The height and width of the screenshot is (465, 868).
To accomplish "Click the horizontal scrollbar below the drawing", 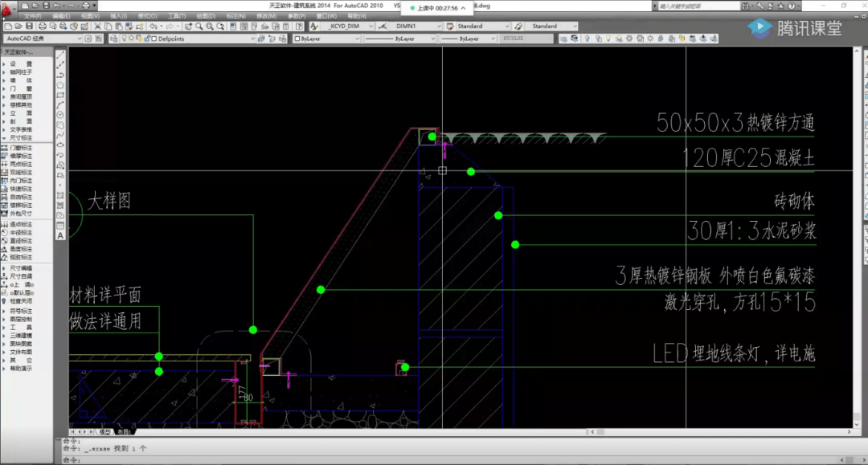I will click(721, 432).
